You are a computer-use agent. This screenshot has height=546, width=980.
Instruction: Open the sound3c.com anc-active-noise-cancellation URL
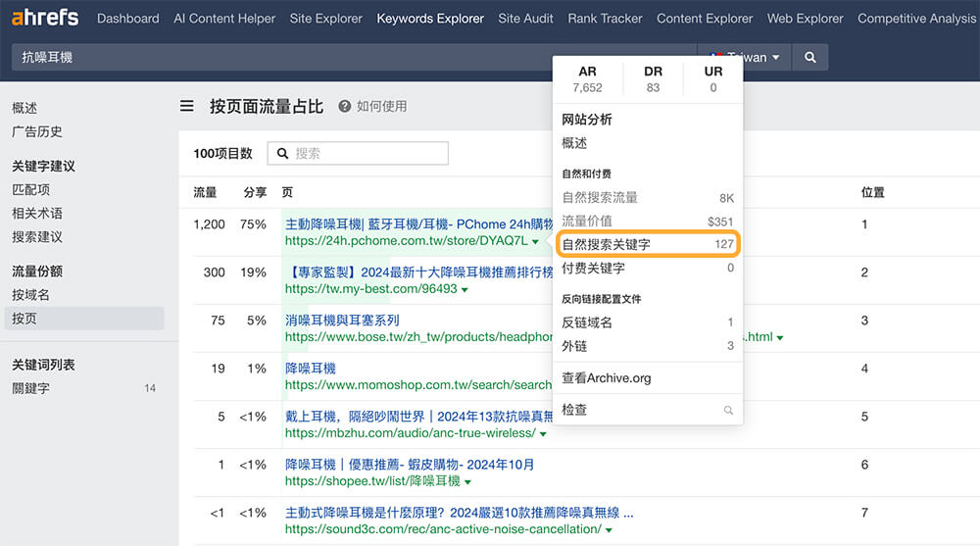pyautogui.click(x=443, y=529)
